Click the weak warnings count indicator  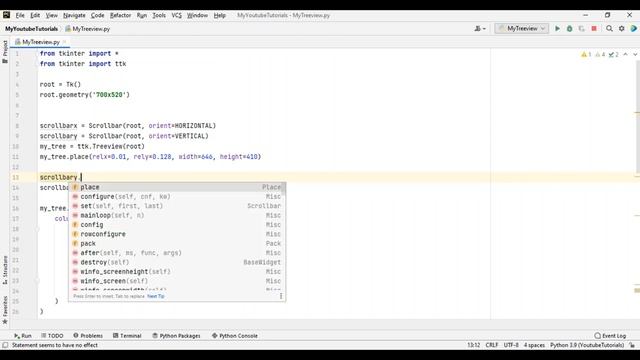(x=600, y=54)
